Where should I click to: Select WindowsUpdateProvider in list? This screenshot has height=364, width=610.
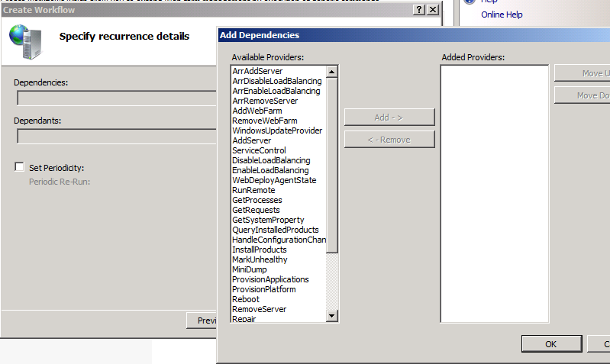point(277,130)
